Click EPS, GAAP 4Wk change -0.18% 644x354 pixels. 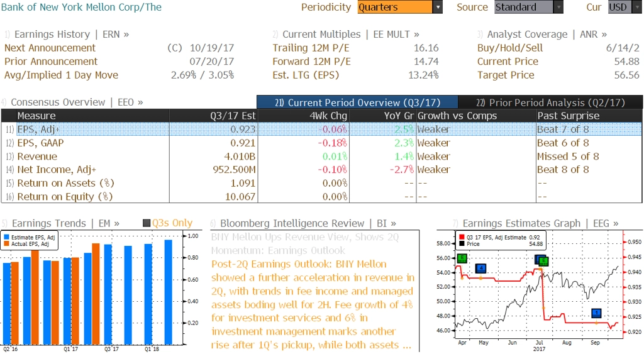point(332,143)
